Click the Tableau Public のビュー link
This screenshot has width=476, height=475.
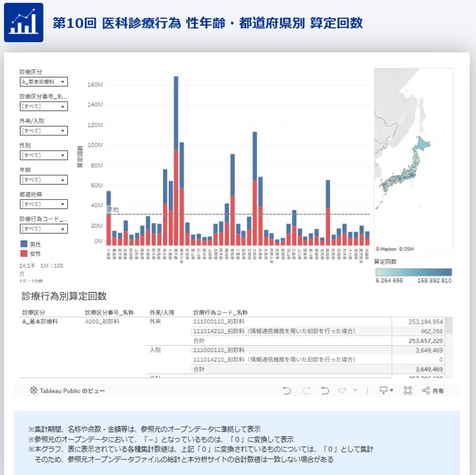pos(67,391)
